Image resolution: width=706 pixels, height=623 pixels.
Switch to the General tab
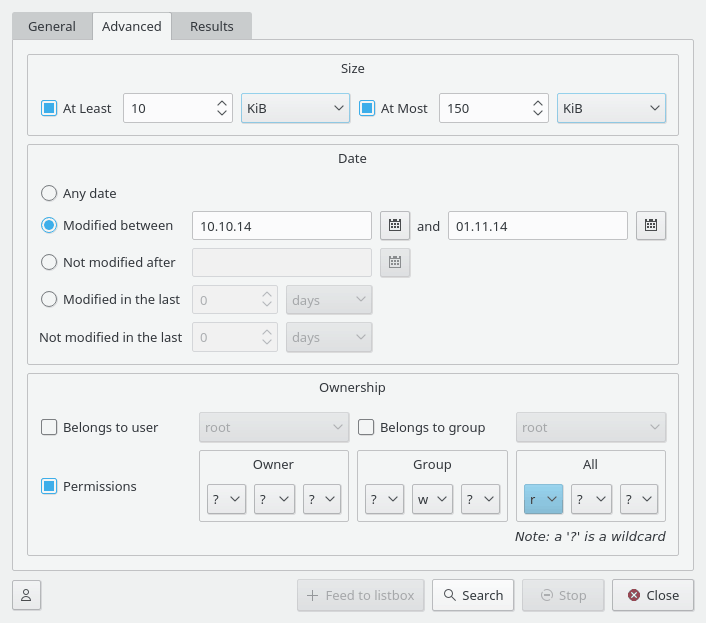tap(52, 26)
